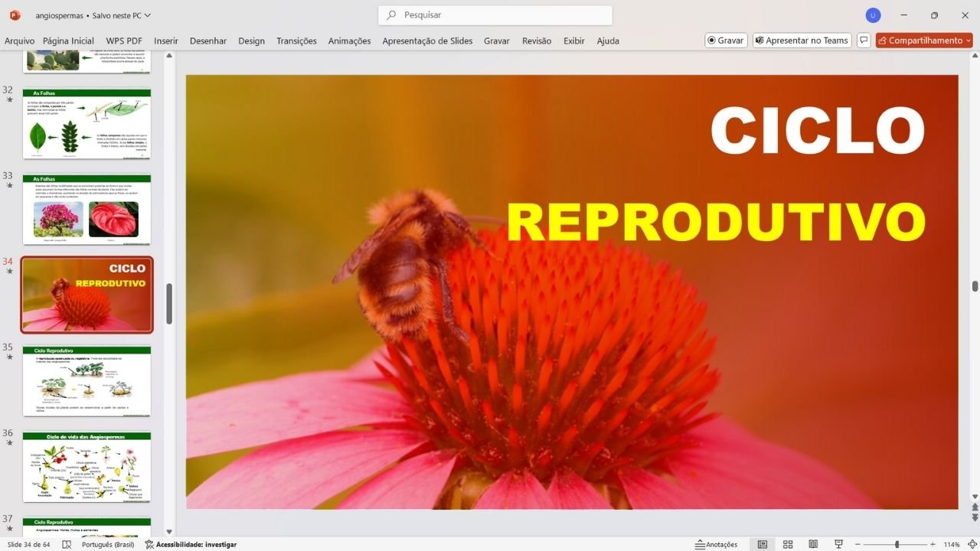Open the Transições tab
980x551 pixels.
[x=296, y=41]
